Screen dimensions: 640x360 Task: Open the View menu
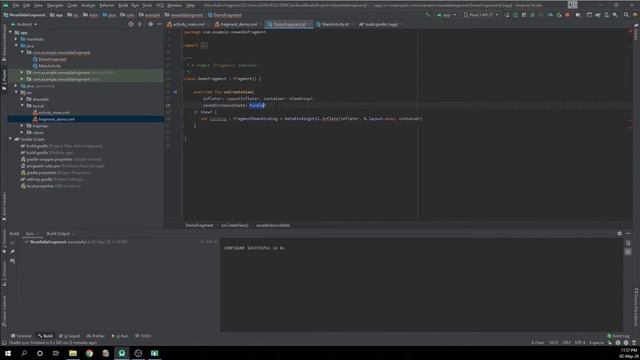click(38, 6)
